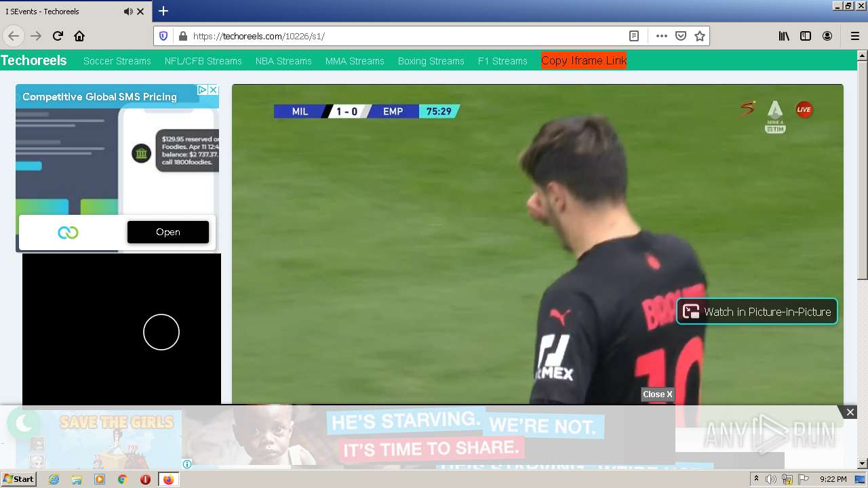The width and height of the screenshot is (868, 488).
Task: Go back to previous page
Action: click(14, 36)
